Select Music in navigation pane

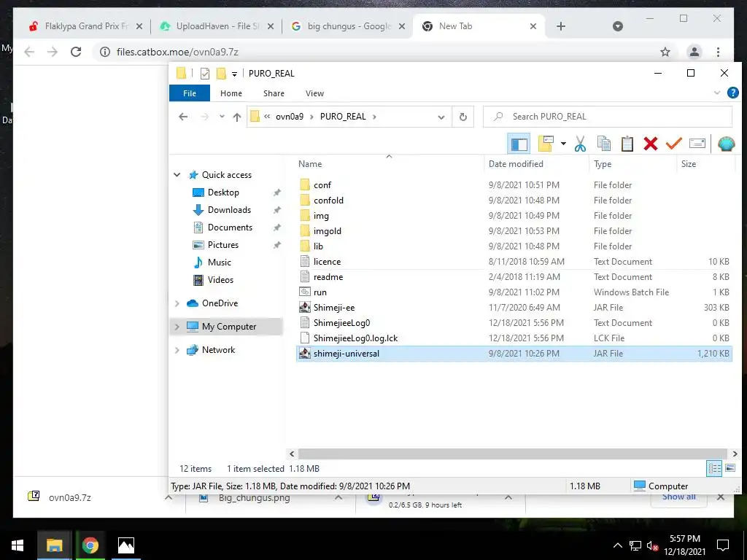tap(219, 262)
